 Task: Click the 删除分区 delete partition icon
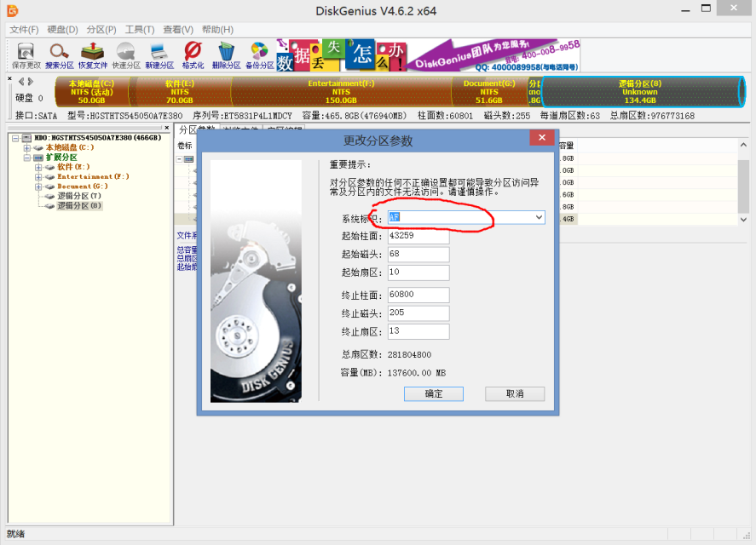[x=226, y=55]
